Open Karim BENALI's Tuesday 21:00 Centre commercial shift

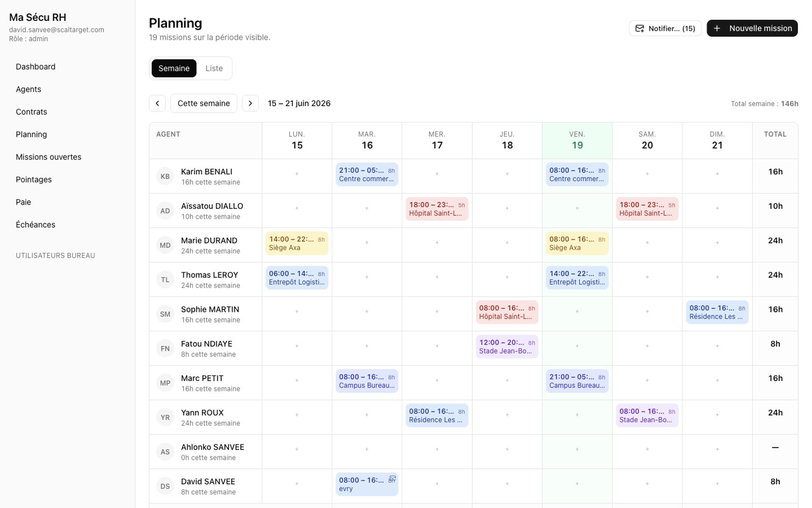(x=367, y=174)
